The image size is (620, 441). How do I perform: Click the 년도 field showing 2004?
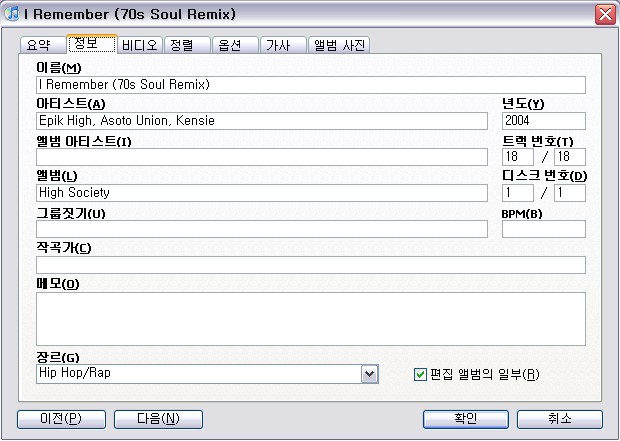click(544, 121)
